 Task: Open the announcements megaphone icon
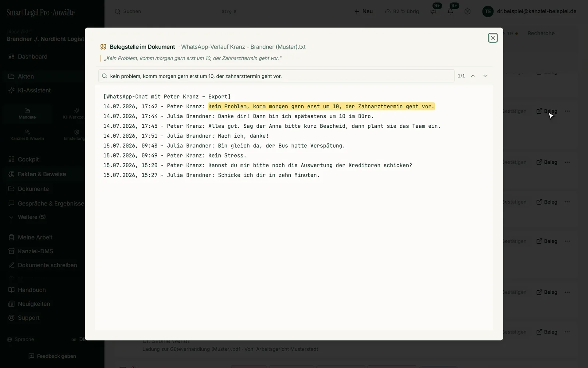433,11
